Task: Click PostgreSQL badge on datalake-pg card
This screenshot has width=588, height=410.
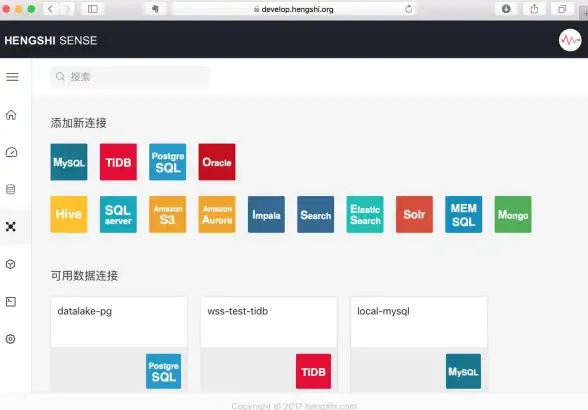Action: point(164,371)
